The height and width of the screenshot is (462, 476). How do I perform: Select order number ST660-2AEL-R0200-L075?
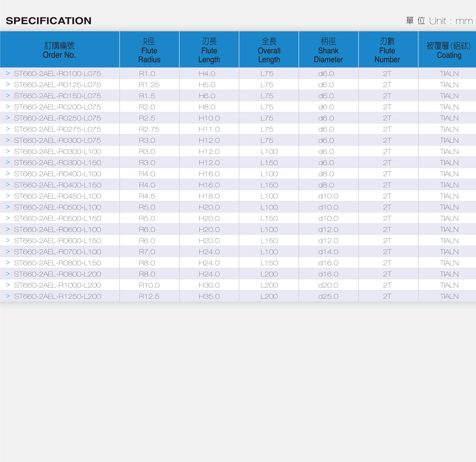(58, 107)
